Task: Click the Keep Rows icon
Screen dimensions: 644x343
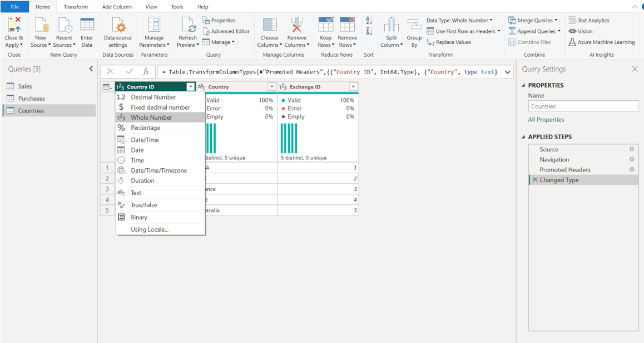Action: [325, 25]
